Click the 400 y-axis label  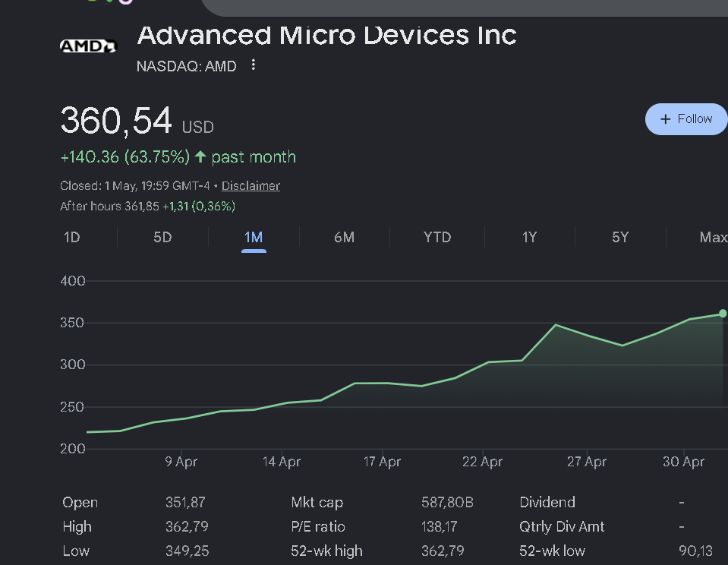[x=73, y=281]
